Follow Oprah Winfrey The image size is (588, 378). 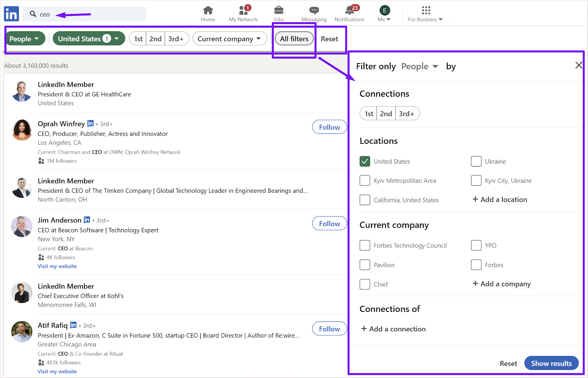point(329,127)
